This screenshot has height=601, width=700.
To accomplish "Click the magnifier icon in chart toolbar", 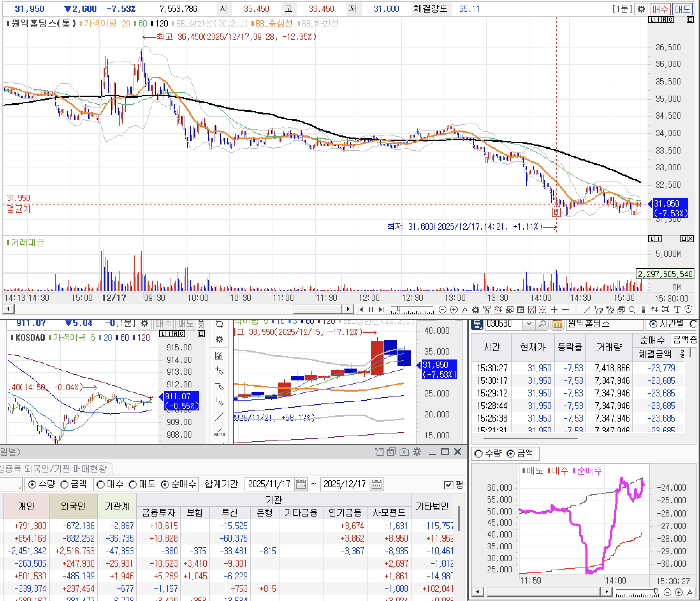I will click(632, 310).
